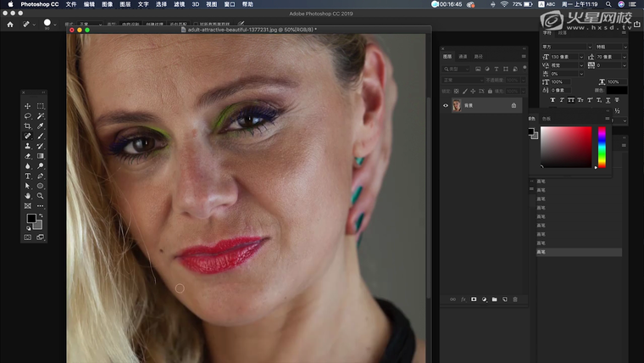Screen dimensions: 644x363
Task: Open the font family dropdown
Action: (x=565, y=46)
